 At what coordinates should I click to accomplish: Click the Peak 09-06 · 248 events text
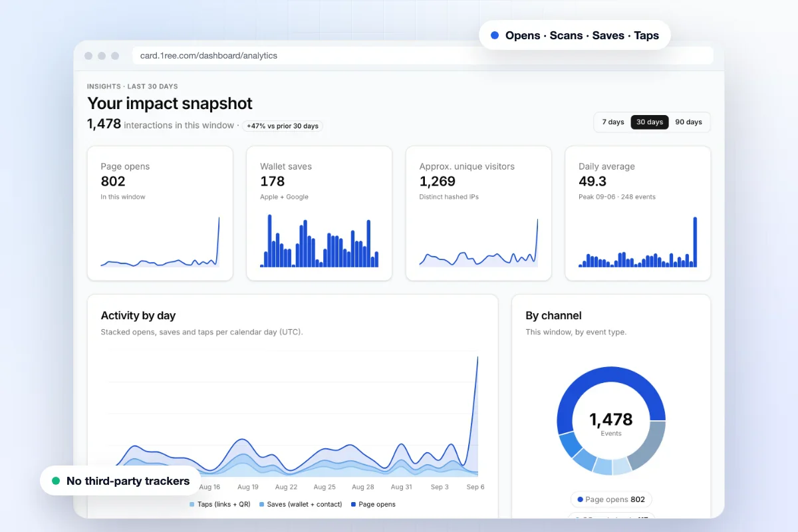[617, 197]
